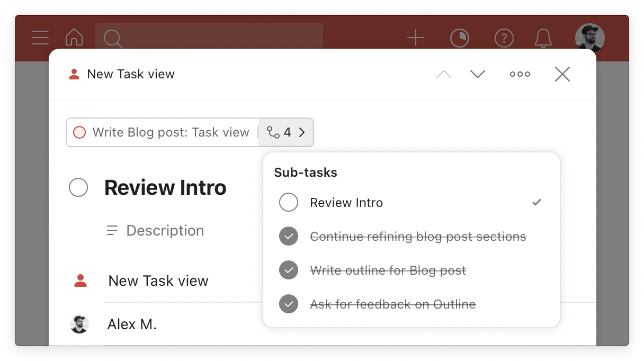Viewport: 644px width, 361px height.
Task: Open help with the question mark icon
Action: click(504, 38)
